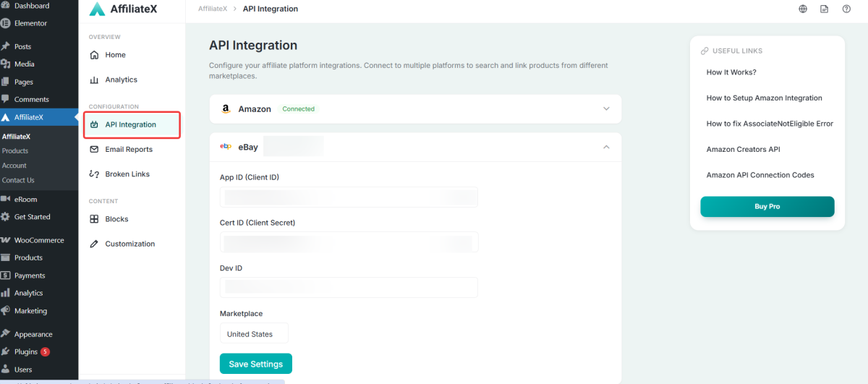Viewport: 868px width, 384px height.
Task: Click the Plugins update count badge
Action: tap(45, 352)
